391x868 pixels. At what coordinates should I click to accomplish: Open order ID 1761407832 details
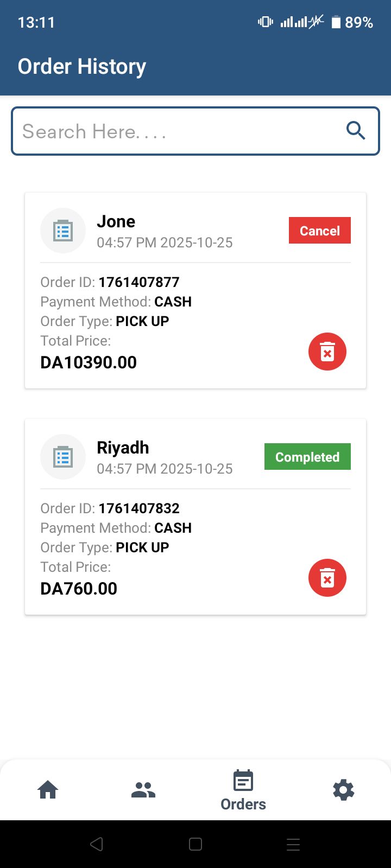[x=138, y=508]
